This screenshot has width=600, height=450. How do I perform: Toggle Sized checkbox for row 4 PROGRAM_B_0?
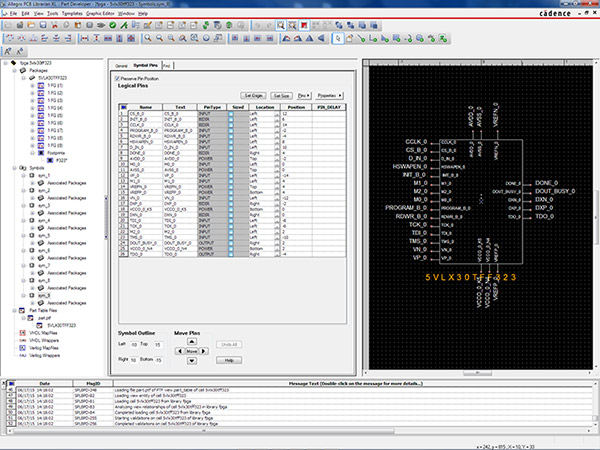[231, 130]
